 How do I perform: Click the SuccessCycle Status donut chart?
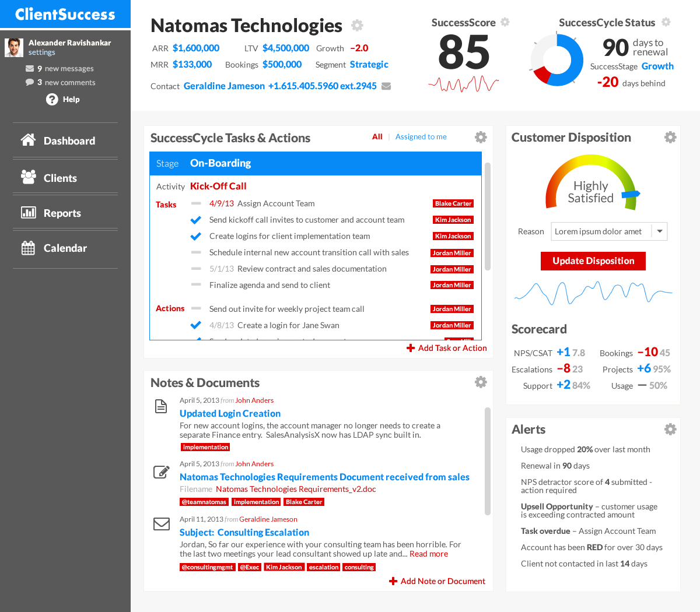tap(556, 59)
